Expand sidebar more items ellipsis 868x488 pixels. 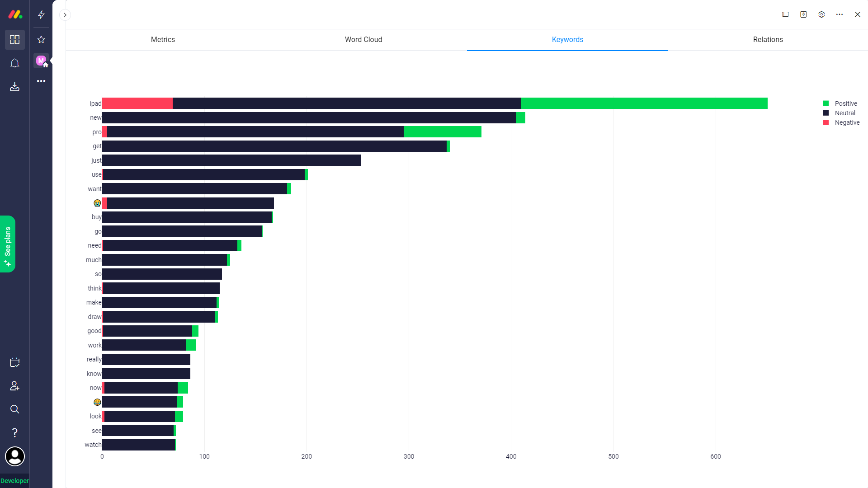pyautogui.click(x=41, y=81)
